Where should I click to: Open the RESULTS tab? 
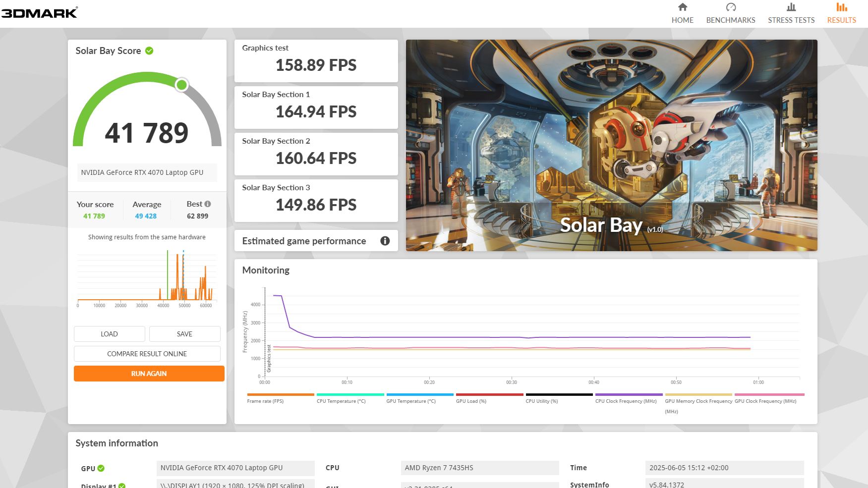841,13
